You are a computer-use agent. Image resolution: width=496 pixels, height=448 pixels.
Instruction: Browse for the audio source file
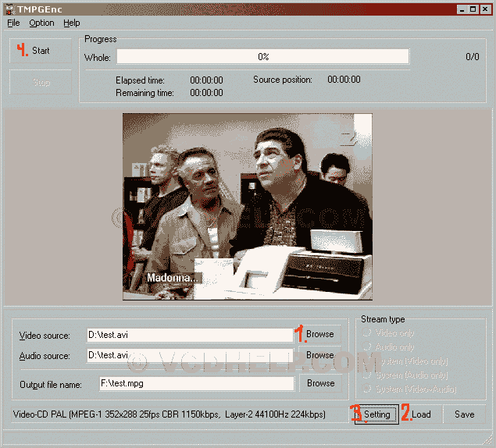(x=319, y=355)
